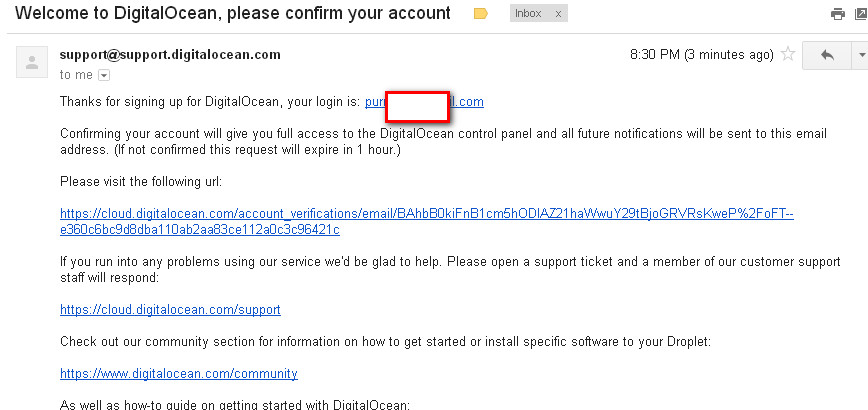Screen dimensions: 868x410
Task: Open the login email address link
Action: [x=424, y=102]
